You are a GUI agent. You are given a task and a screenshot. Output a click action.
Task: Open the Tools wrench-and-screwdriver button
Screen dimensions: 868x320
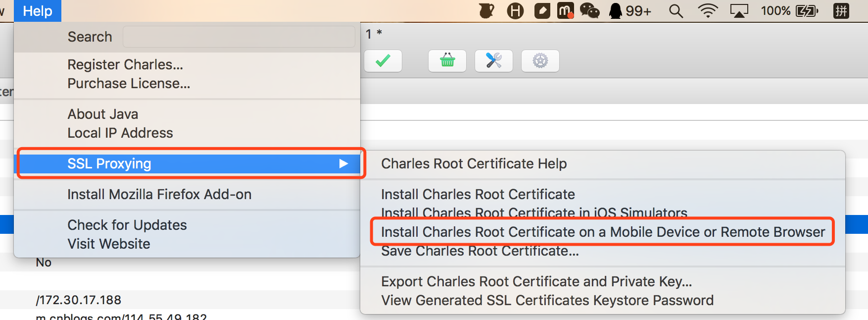tap(494, 61)
